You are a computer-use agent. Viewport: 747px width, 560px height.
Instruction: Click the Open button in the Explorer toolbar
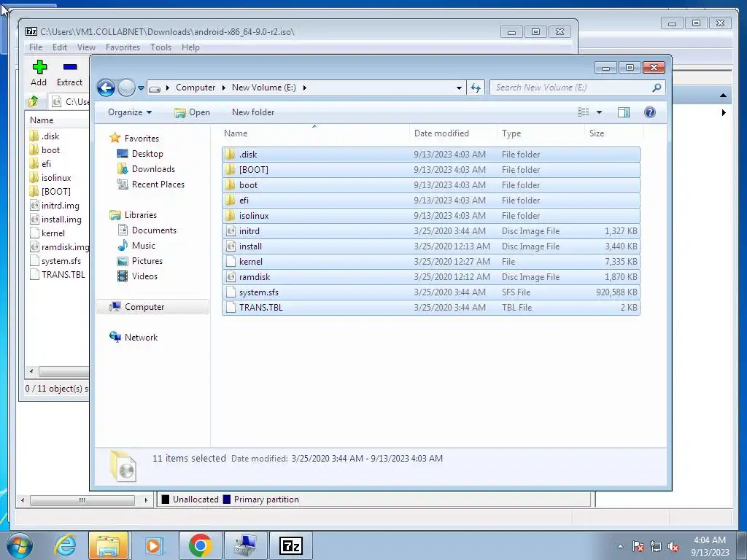(192, 112)
